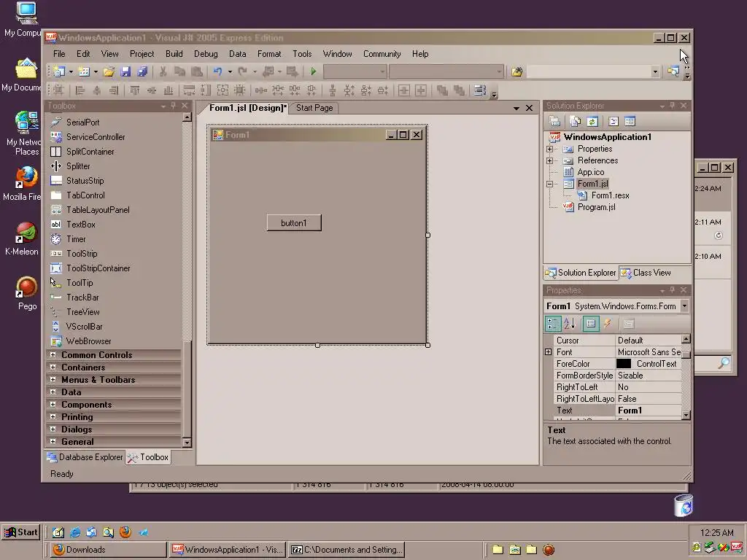Switch Properties panel to Alphabetical sorting
Image resolution: width=747 pixels, height=560 pixels.
pos(570,324)
